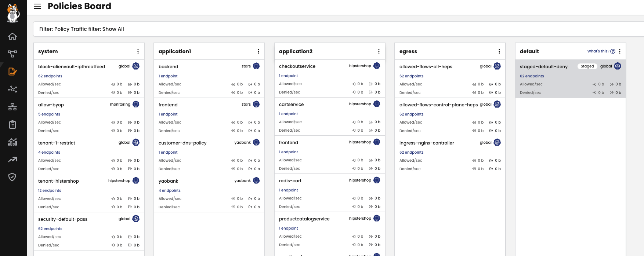This screenshot has height=256, width=644.
Task: Click Kubernetes icon on checkoutservice policy
Action: pyautogui.click(x=377, y=66)
